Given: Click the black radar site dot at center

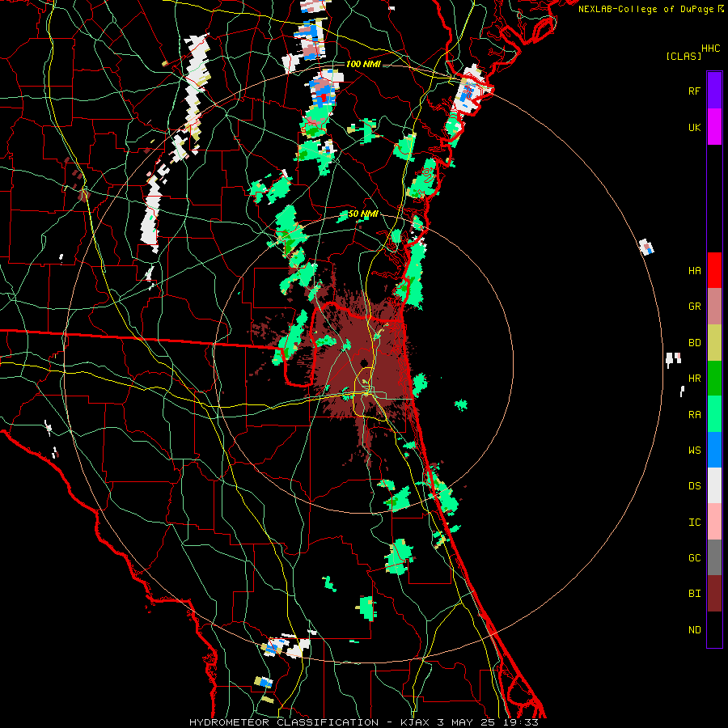Looking at the screenshot, I should point(364,362).
